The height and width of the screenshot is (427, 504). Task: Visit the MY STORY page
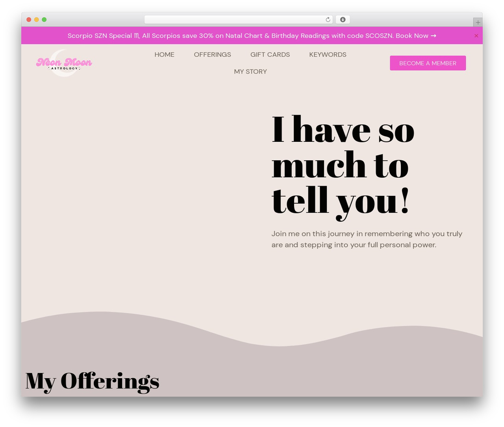250,72
